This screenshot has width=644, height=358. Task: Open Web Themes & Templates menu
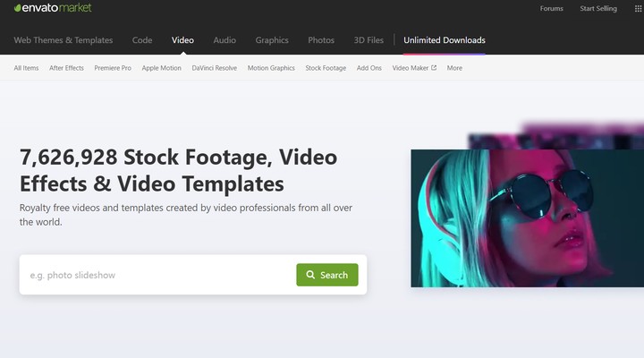(x=64, y=40)
